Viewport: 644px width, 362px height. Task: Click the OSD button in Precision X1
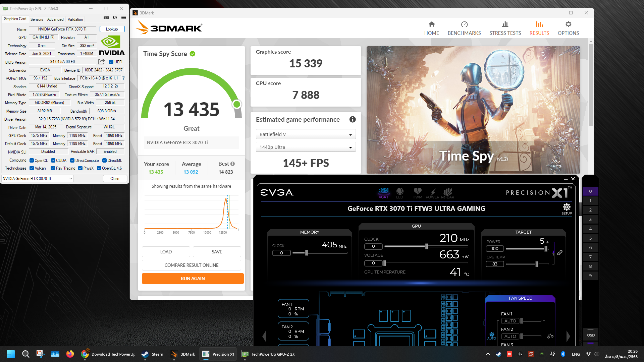[591, 335]
